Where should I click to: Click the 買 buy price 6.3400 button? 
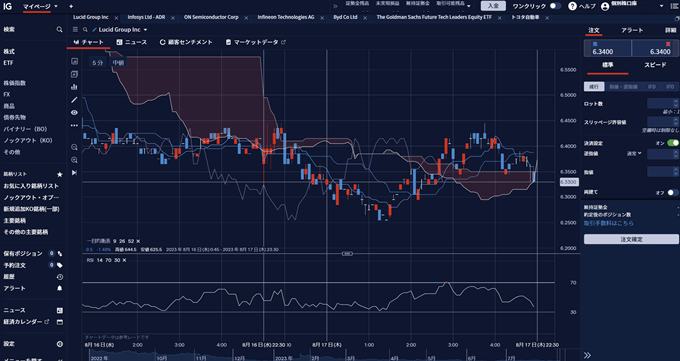[655, 48]
